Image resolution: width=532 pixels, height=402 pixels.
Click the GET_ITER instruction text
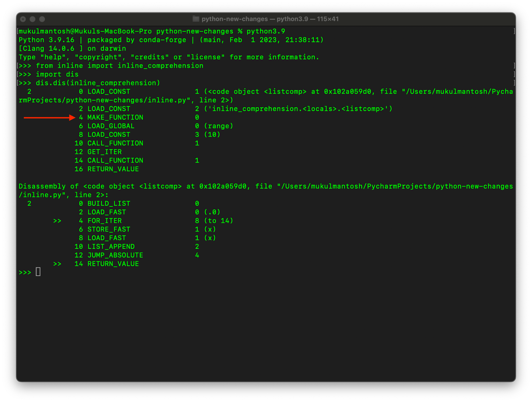pos(104,152)
